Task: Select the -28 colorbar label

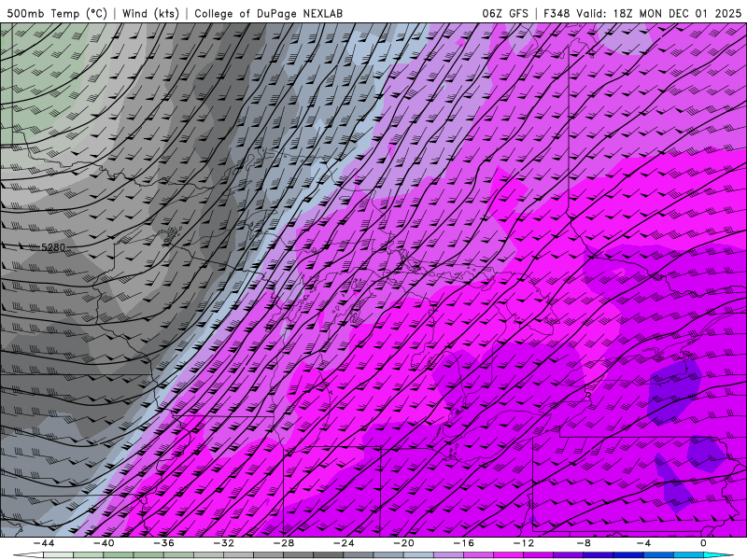Action: coord(284,543)
